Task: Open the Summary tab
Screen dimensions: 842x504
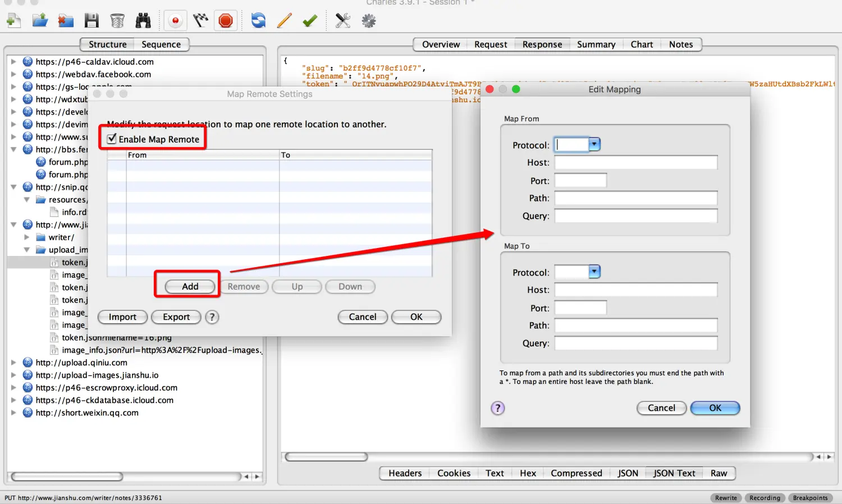Action: click(596, 44)
